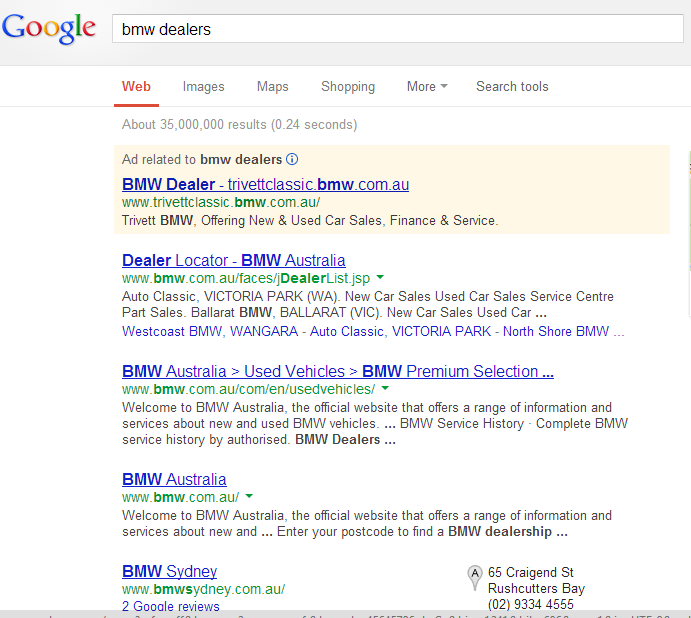Open Westcoast BMW, WANGARA sitelink
Image resolution: width=691 pixels, height=618 pixels.
[210, 331]
